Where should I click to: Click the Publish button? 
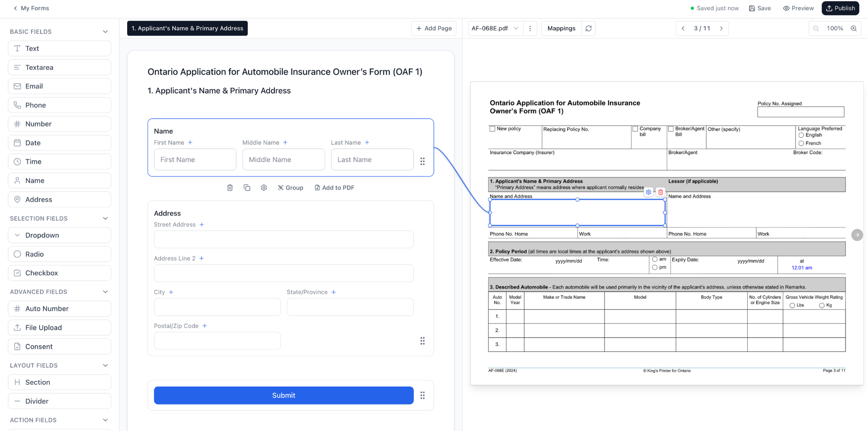[840, 8]
